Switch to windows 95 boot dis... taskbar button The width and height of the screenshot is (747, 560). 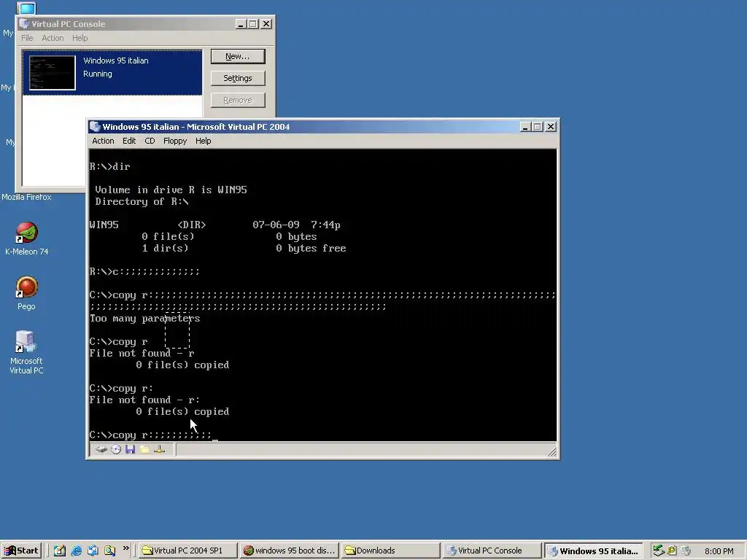[x=289, y=551]
